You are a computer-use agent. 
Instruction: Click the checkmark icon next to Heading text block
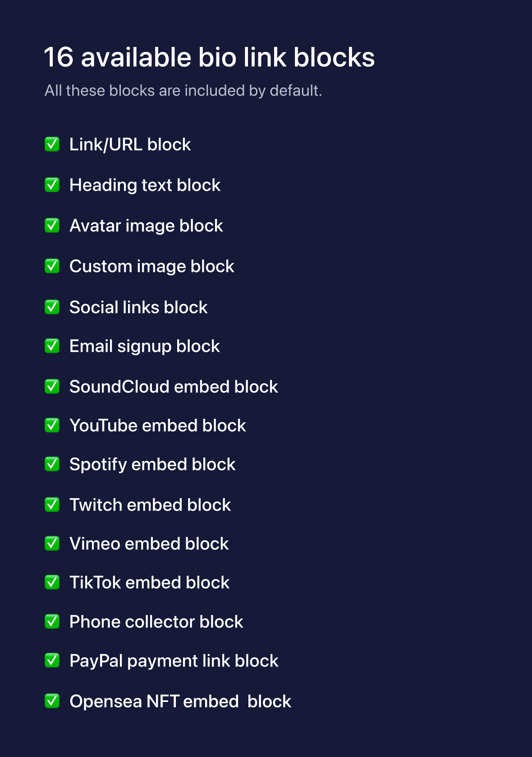52,185
